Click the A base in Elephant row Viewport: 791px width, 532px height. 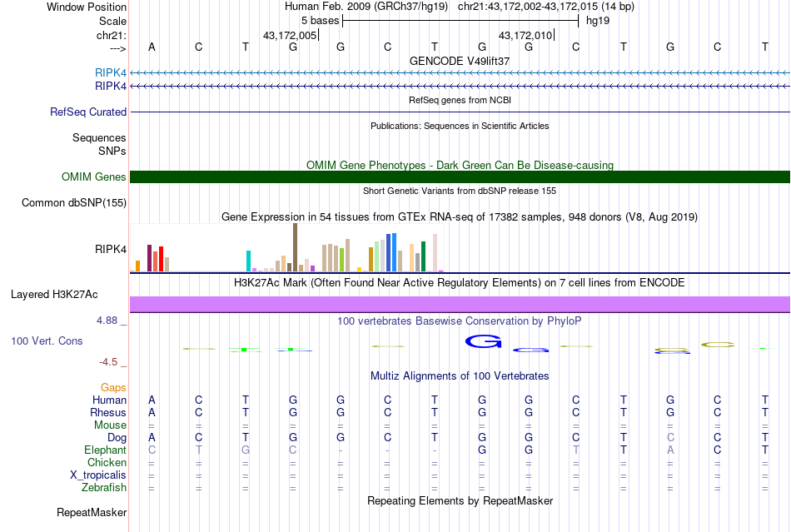pyautogui.click(x=670, y=450)
